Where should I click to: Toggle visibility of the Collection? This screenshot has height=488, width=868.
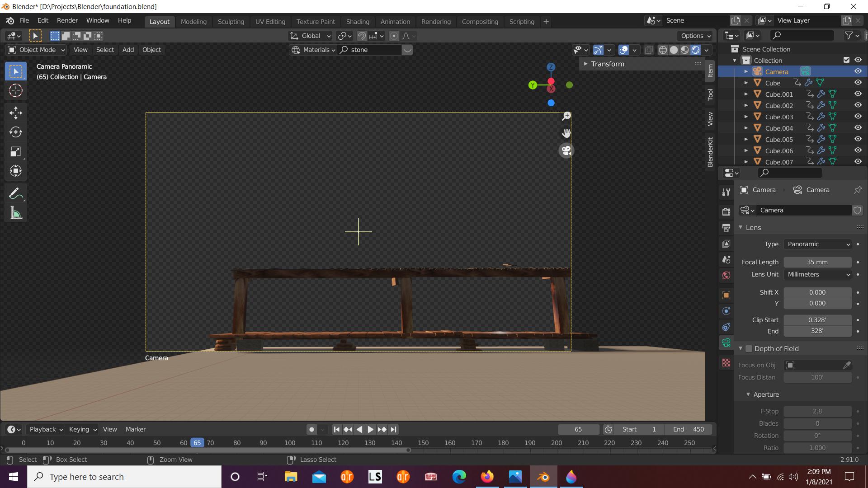[x=858, y=60]
